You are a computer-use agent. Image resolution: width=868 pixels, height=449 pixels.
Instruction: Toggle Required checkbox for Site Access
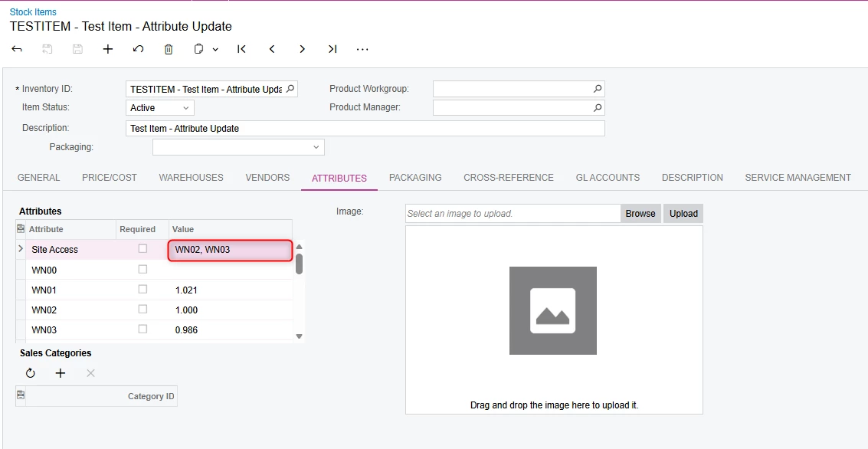tap(142, 248)
